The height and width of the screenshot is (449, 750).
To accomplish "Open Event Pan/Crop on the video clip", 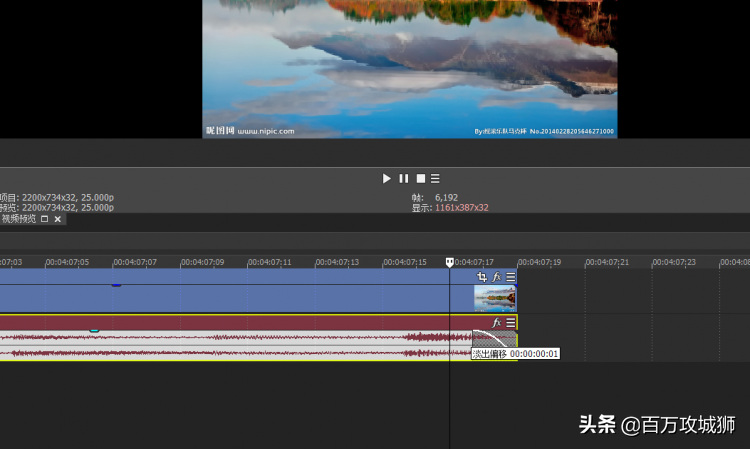I will [482, 277].
